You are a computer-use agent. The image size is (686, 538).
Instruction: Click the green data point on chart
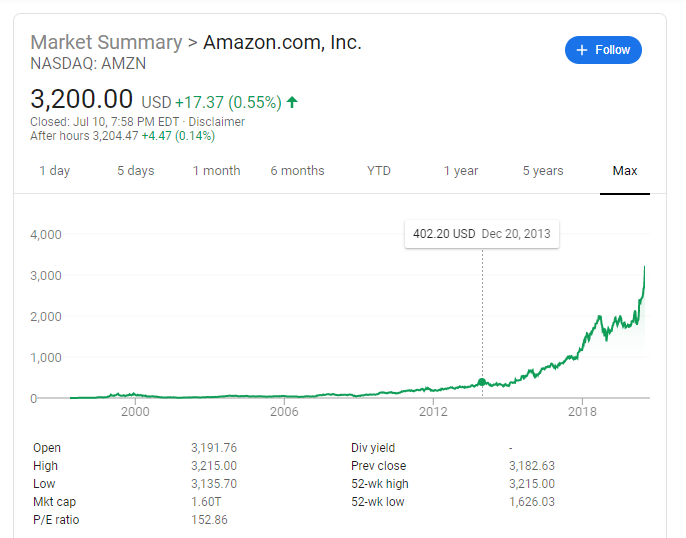483,382
